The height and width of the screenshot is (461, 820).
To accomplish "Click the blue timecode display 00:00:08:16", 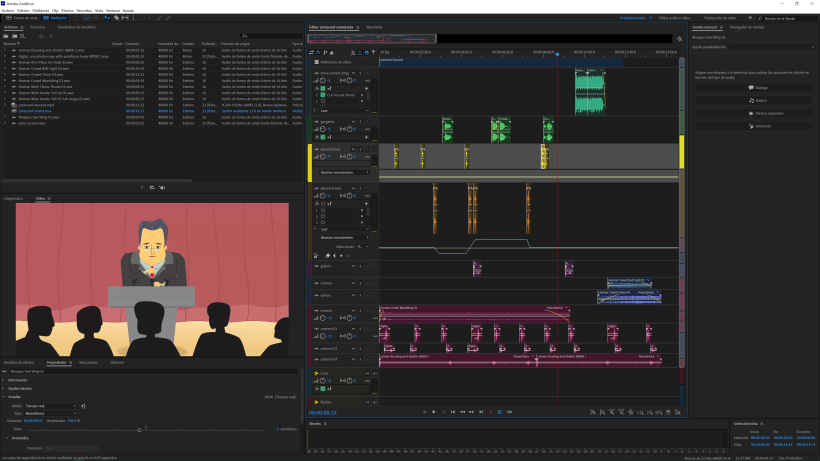I will (x=323, y=413).
